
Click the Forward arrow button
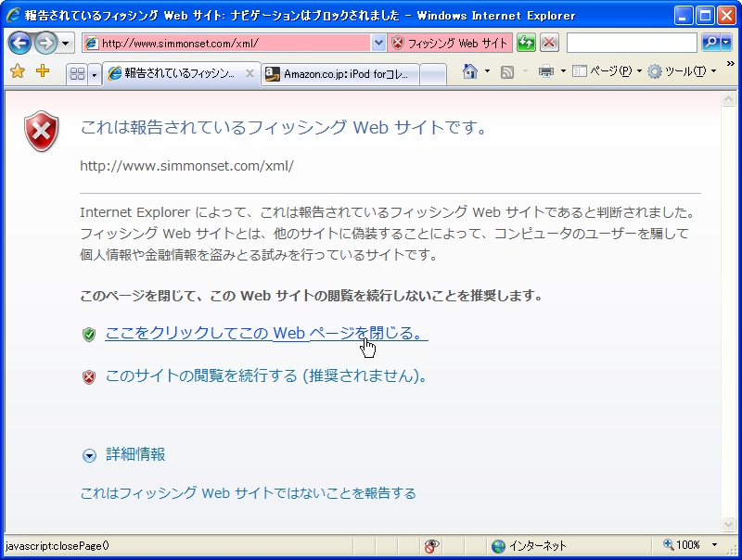pos(45,44)
